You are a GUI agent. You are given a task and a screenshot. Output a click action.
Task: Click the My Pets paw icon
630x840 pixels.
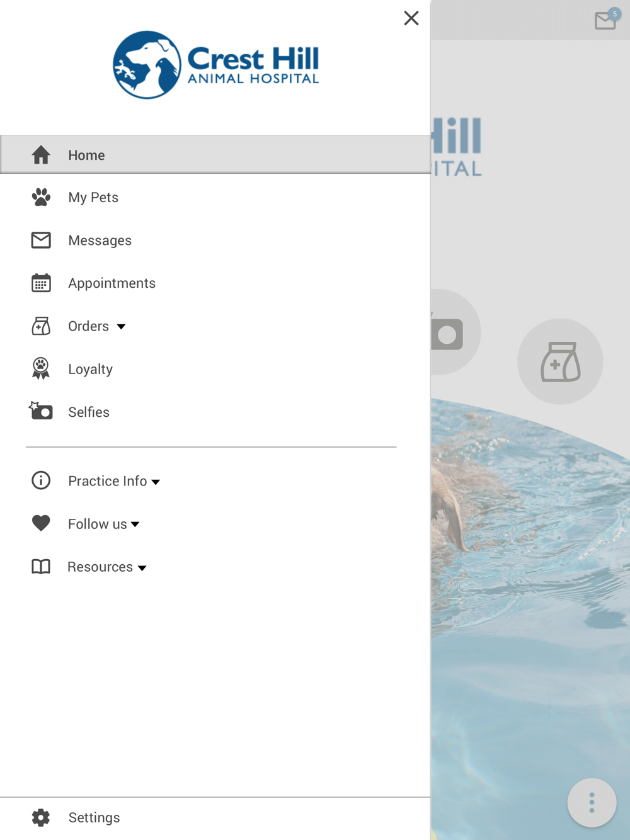tap(41, 198)
